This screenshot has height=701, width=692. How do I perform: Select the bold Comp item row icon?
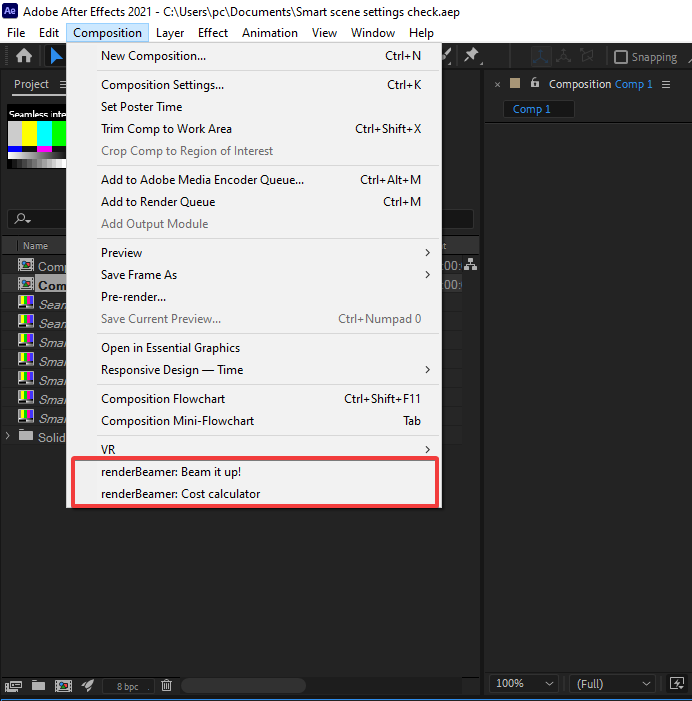click(26, 284)
